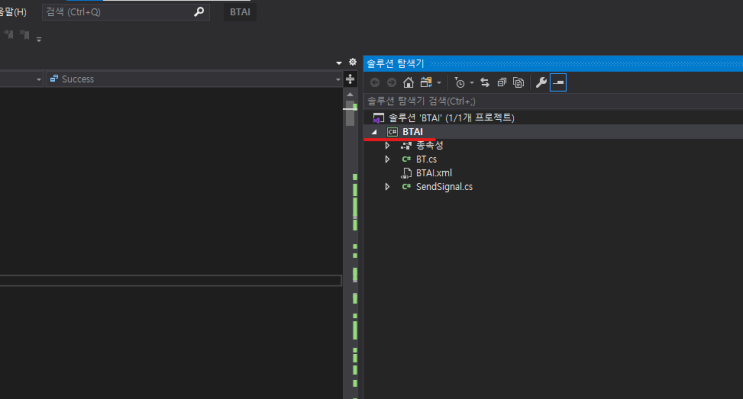Click the toolbar overflow options arrow
The height and width of the screenshot is (399, 743).
coord(39,39)
